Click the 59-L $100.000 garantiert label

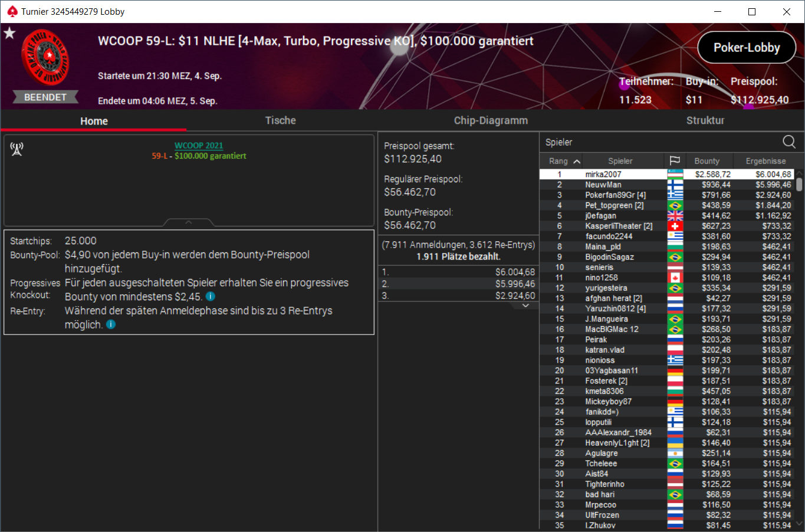coord(199,156)
